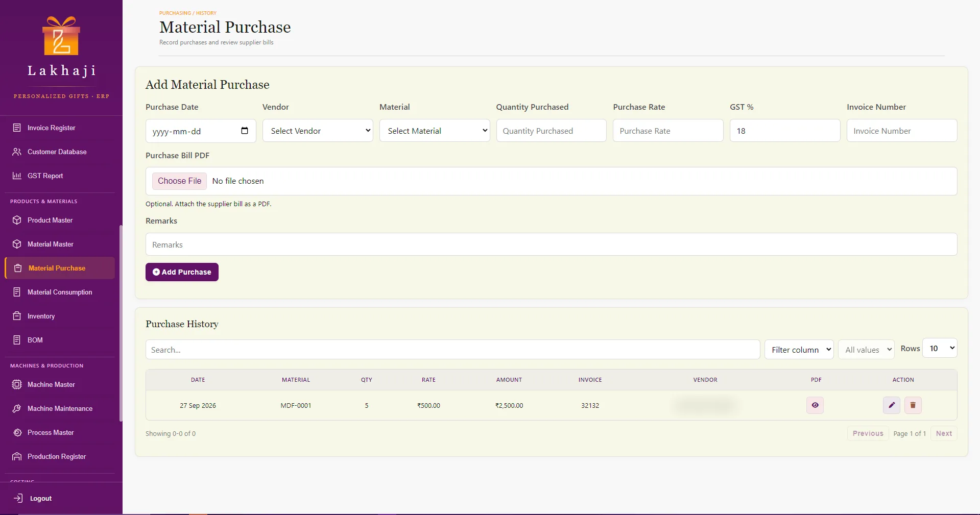Click the Remarks text field
980x515 pixels.
551,244
